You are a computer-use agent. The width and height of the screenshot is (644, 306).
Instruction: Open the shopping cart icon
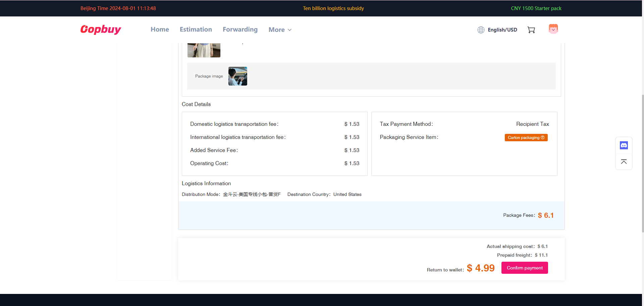(x=531, y=30)
